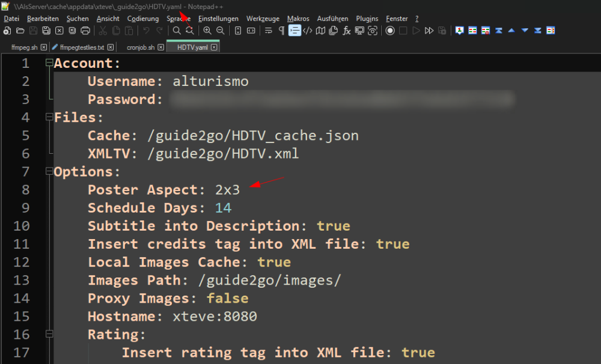
Task: Open the Makros menu
Action: 298,19
